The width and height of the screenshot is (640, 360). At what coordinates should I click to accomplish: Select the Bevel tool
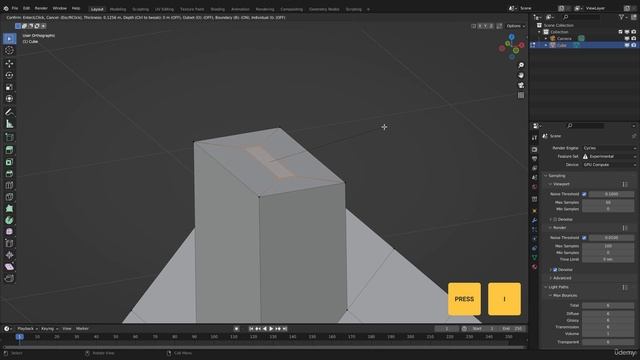9,174
